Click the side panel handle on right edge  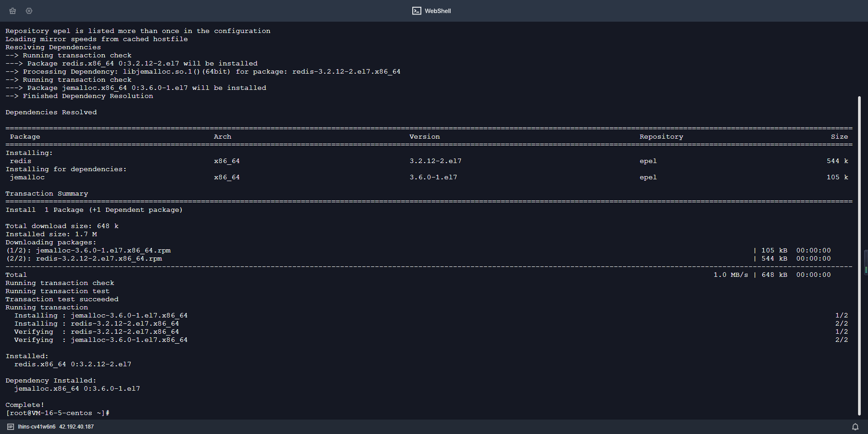(866, 262)
